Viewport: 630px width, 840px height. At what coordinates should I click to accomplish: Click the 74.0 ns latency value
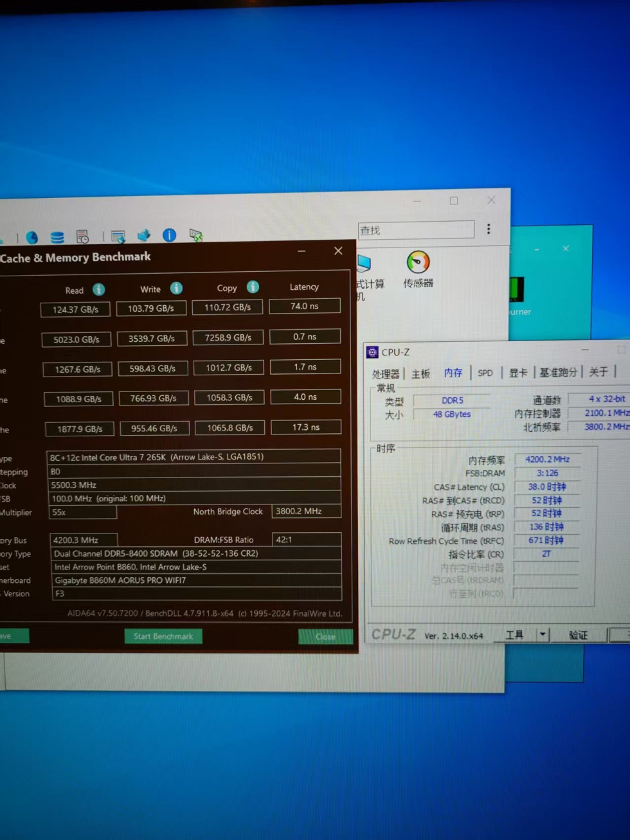coord(305,306)
